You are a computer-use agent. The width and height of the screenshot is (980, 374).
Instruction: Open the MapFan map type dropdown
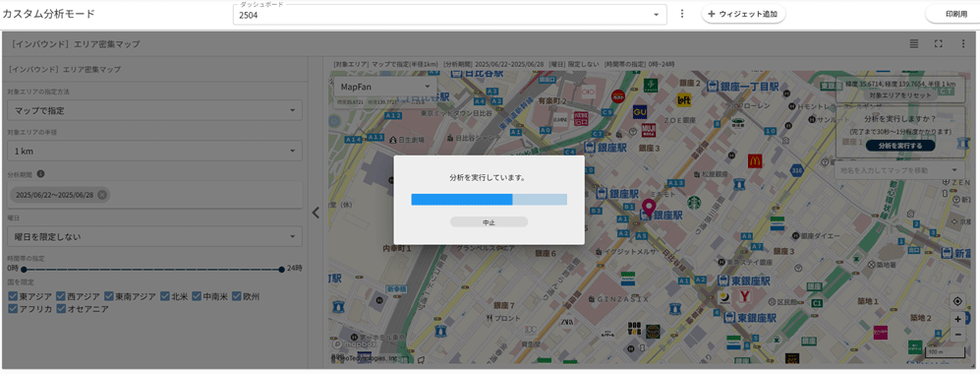[x=385, y=87]
